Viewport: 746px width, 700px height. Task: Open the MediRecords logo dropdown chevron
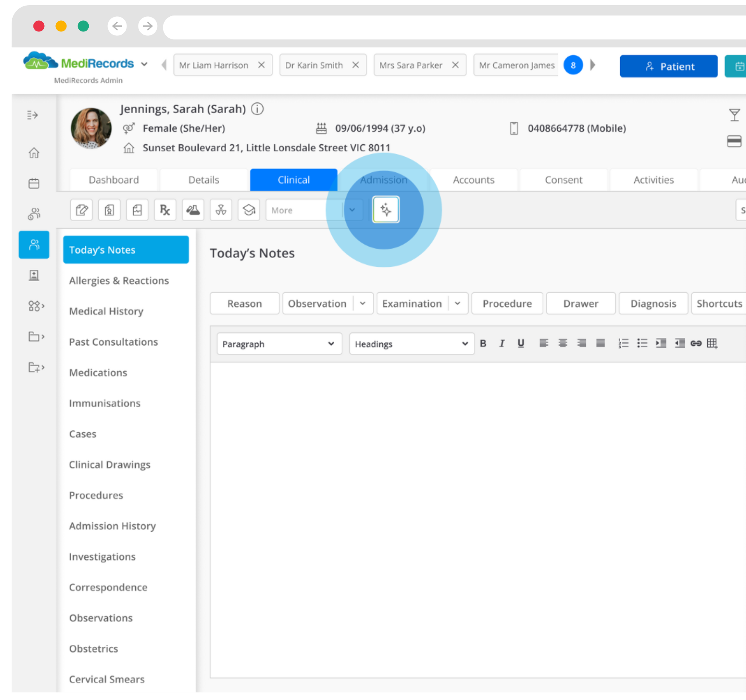click(x=144, y=64)
